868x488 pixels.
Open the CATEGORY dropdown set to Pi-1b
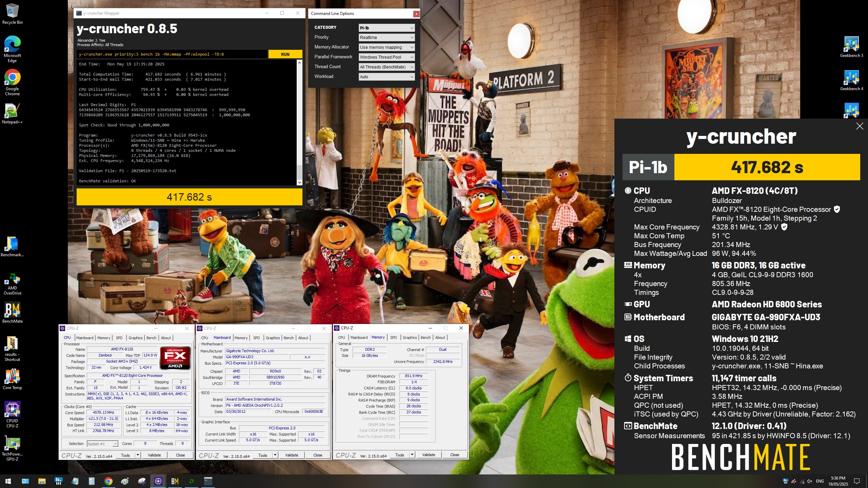387,28
